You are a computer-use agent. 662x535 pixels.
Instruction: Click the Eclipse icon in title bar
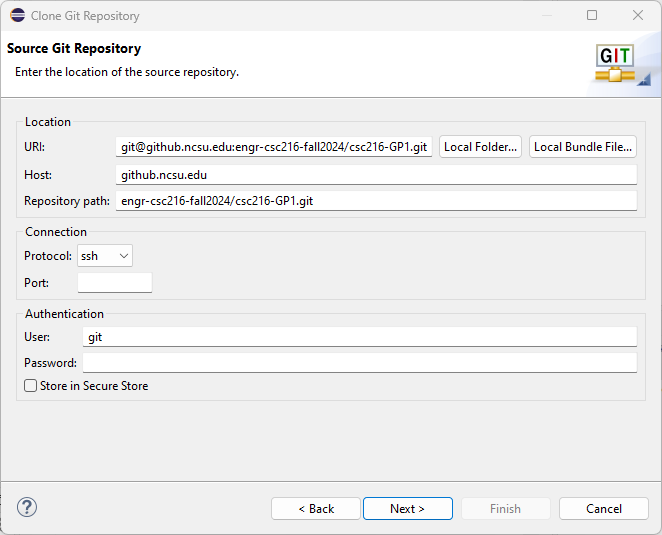[x=18, y=15]
